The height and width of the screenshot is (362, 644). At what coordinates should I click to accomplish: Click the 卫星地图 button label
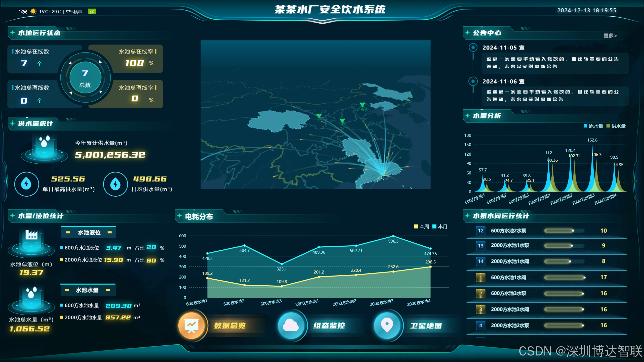426,326
